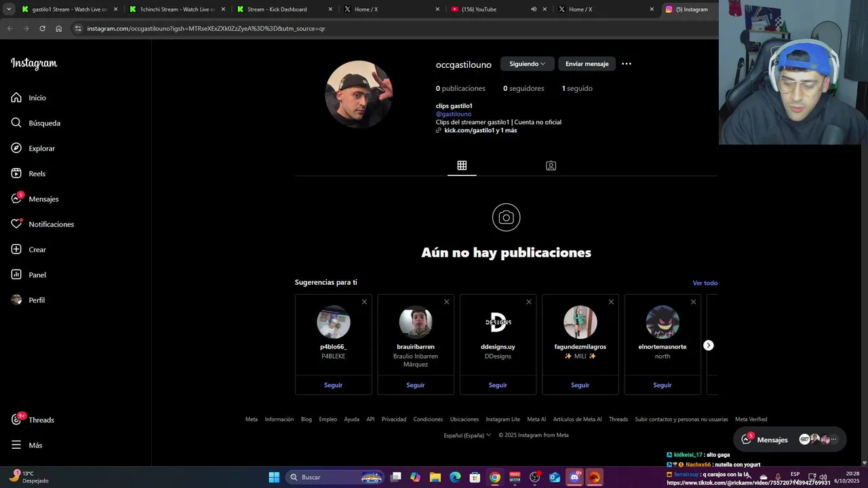Show the tagged photos tab
Image resolution: width=868 pixels, height=488 pixels.
point(551,165)
